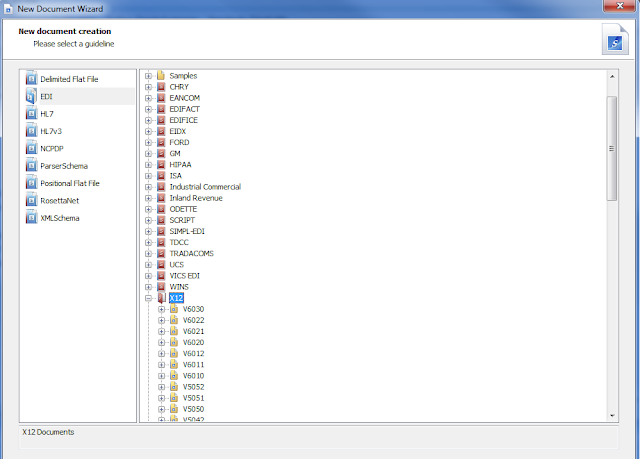Click the Samples folder icon

(x=161, y=75)
